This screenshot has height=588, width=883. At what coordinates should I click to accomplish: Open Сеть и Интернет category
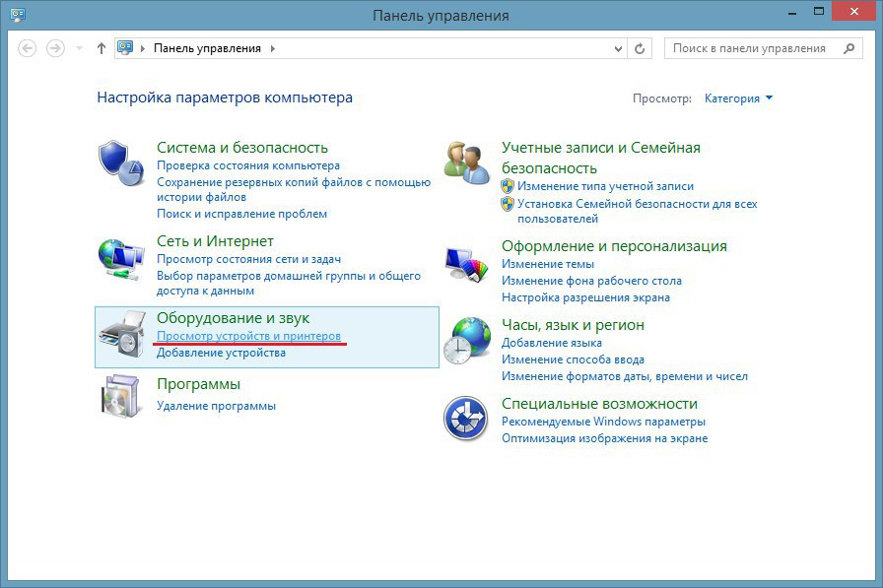[x=215, y=241]
